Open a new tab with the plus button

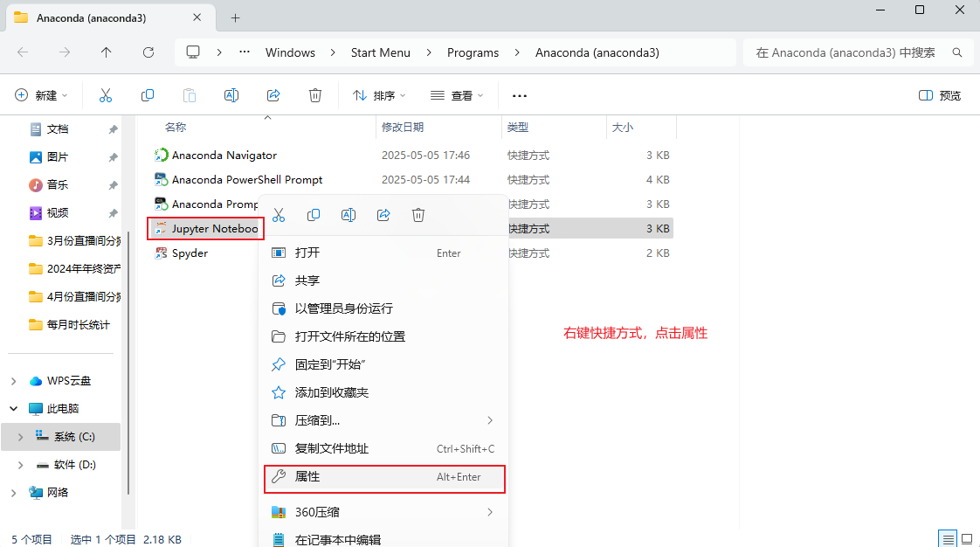(x=235, y=18)
